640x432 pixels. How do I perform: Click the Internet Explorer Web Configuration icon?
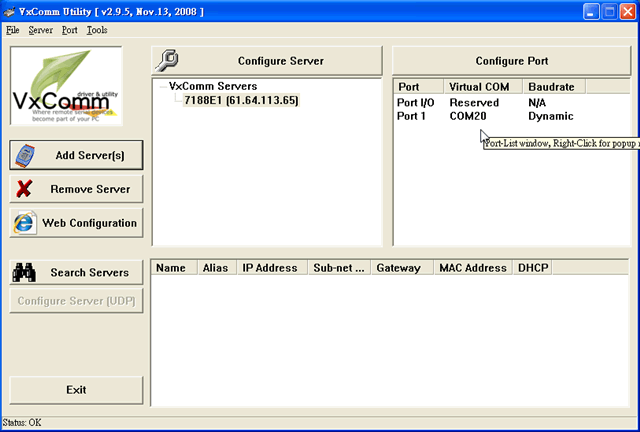pyautogui.click(x=25, y=222)
